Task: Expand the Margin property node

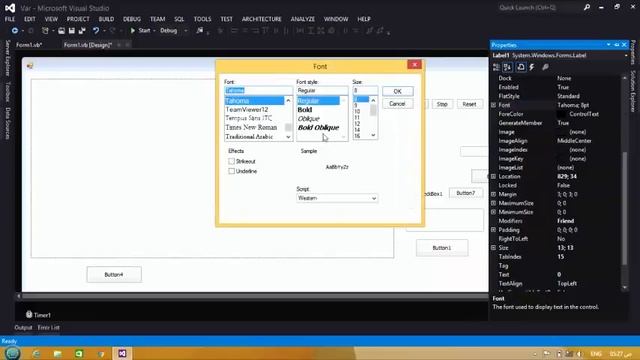Action: [x=493, y=194]
